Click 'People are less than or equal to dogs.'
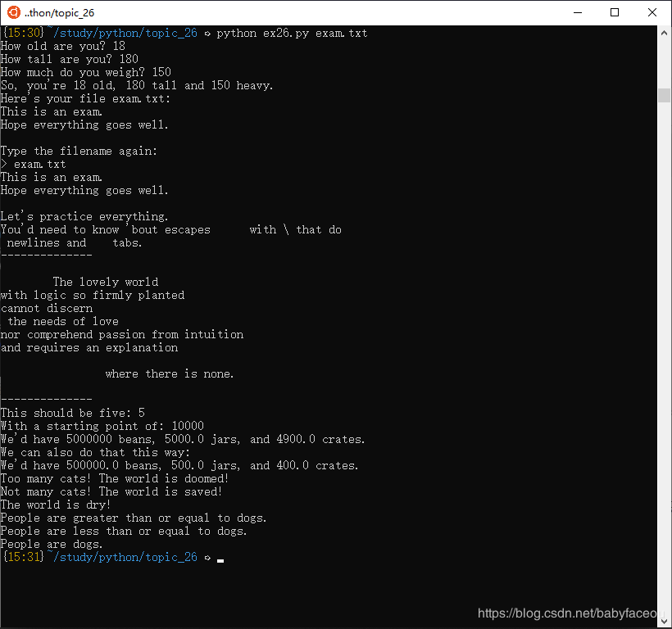This screenshot has width=672, height=629. (124, 531)
